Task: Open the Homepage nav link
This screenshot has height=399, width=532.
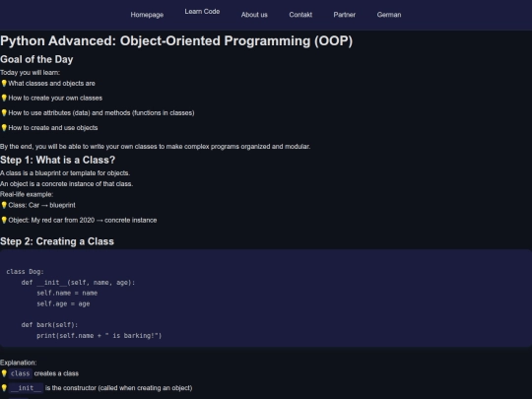Action: click(x=147, y=15)
